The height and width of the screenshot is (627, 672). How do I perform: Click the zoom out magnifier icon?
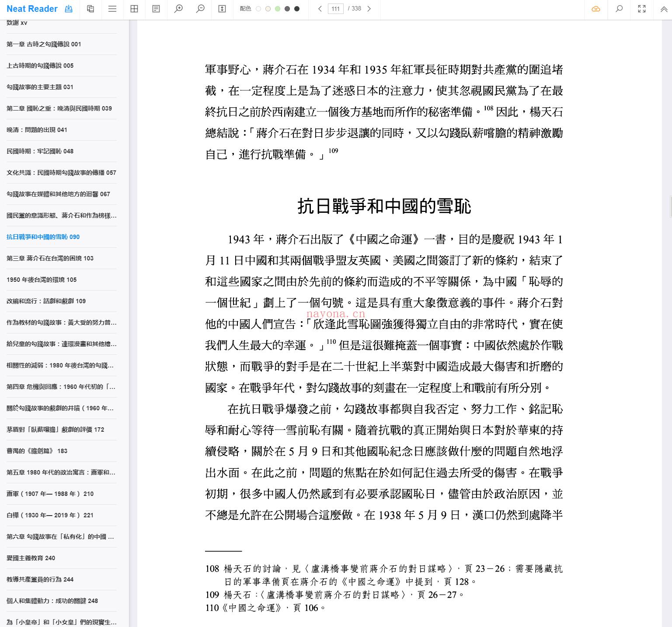(200, 9)
